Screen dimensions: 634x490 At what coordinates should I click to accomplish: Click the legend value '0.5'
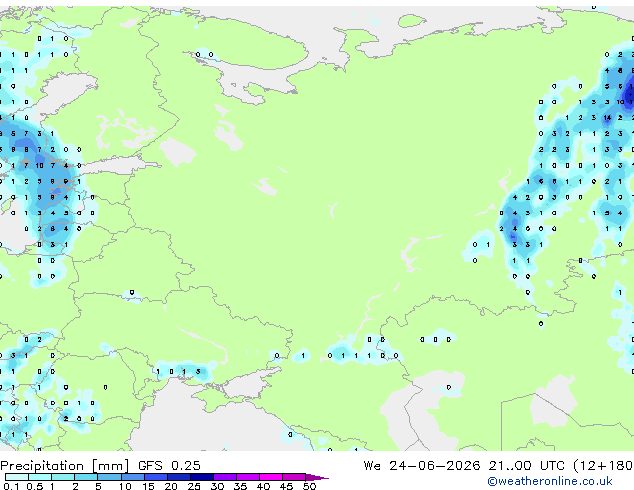pyautogui.click(x=34, y=486)
